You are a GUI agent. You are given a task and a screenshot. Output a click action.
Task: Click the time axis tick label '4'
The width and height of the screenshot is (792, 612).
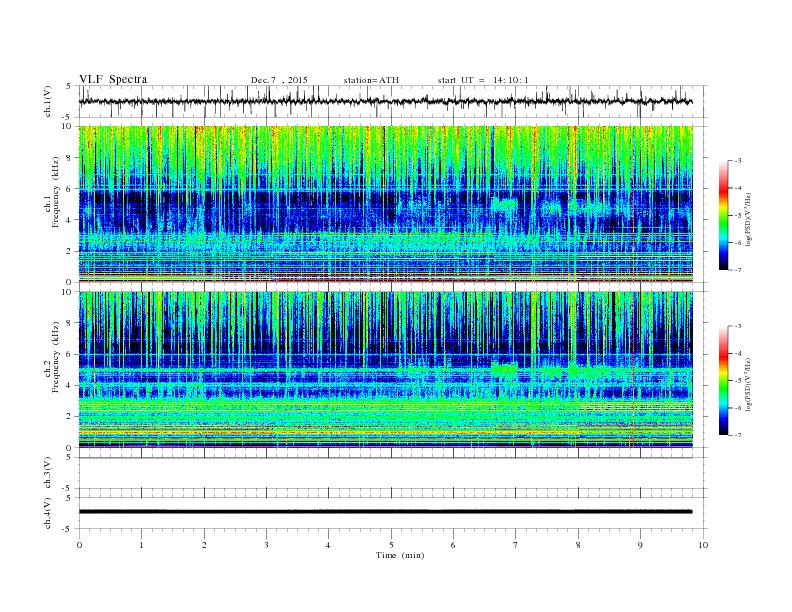[328, 545]
